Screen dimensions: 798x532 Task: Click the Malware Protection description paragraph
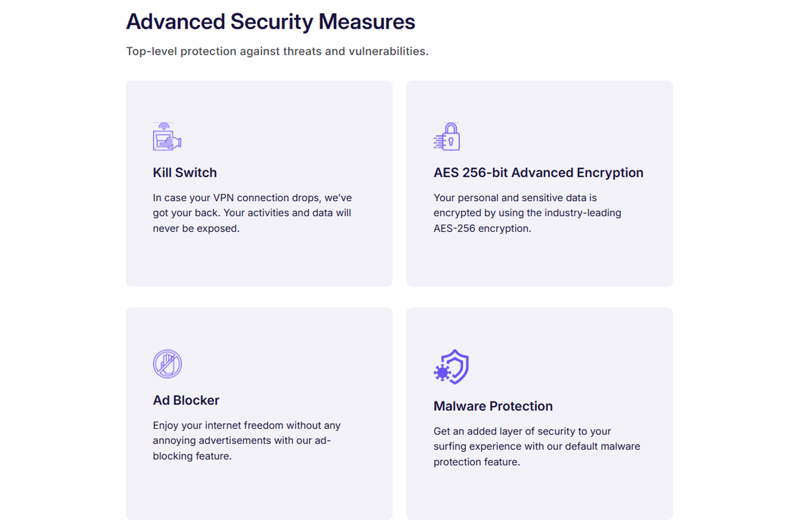coord(536,446)
